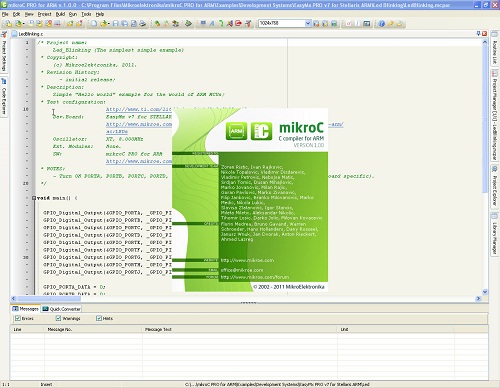Image resolution: width=500 pixels, height=388 pixels.
Task: Click the Save File floppy disk icon
Action: pos(115,23)
